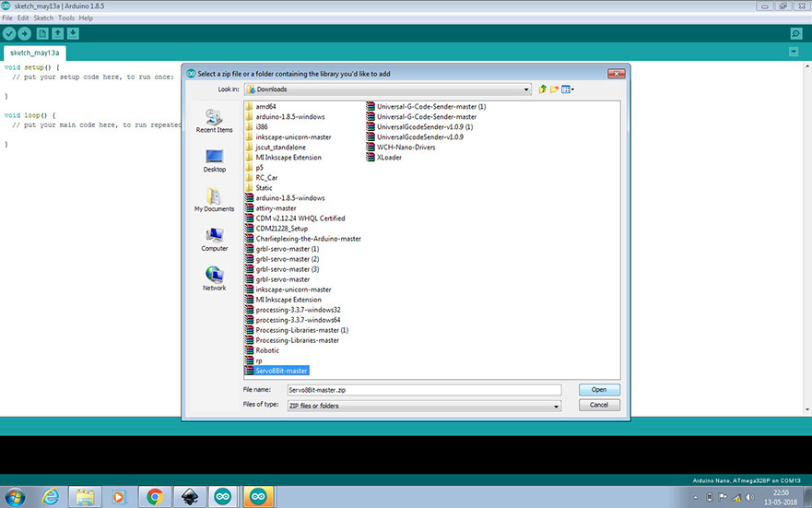Expand the Look in Downloads dropdown
The width and height of the screenshot is (812, 508).
[526, 89]
